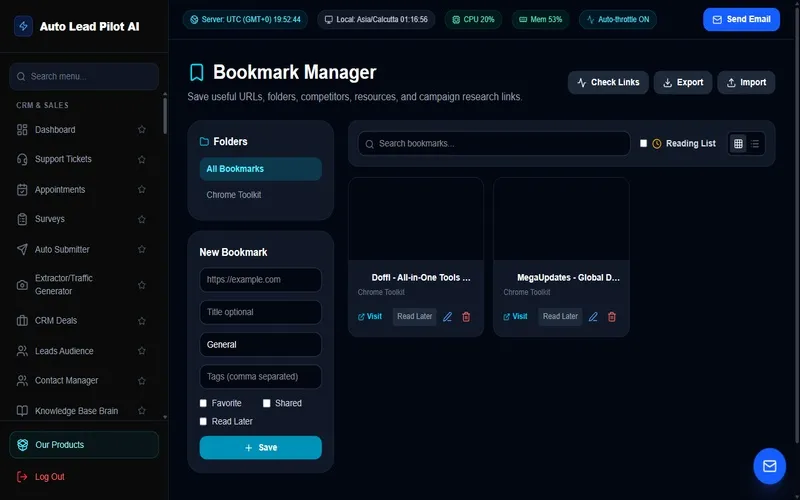
Task: Star Knowledge Base Brain item
Action: point(142,410)
